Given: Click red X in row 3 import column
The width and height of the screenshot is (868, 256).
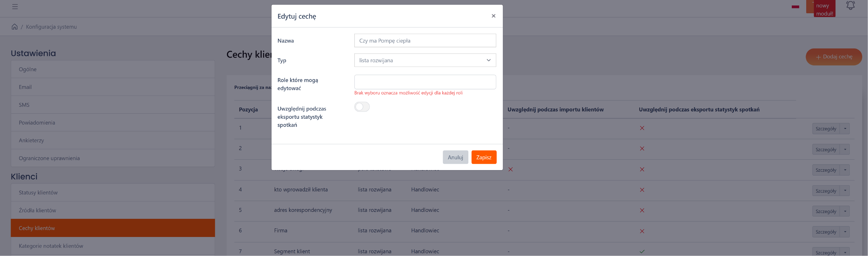Looking at the screenshot, I should pos(511,169).
